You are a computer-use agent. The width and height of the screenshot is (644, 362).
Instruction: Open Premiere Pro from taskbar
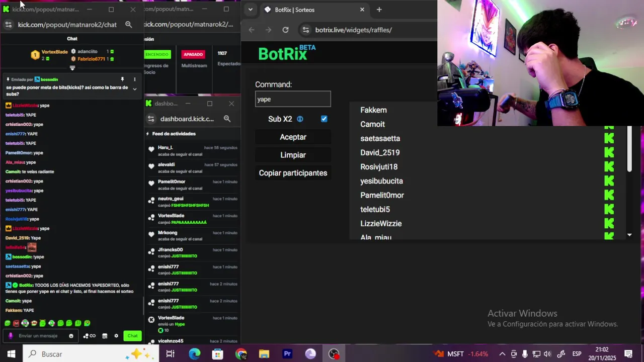coord(287,354)
